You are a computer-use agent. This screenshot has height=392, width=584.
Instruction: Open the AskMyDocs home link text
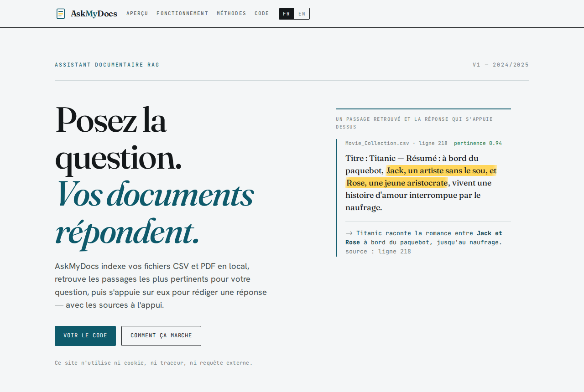[94, 14]
